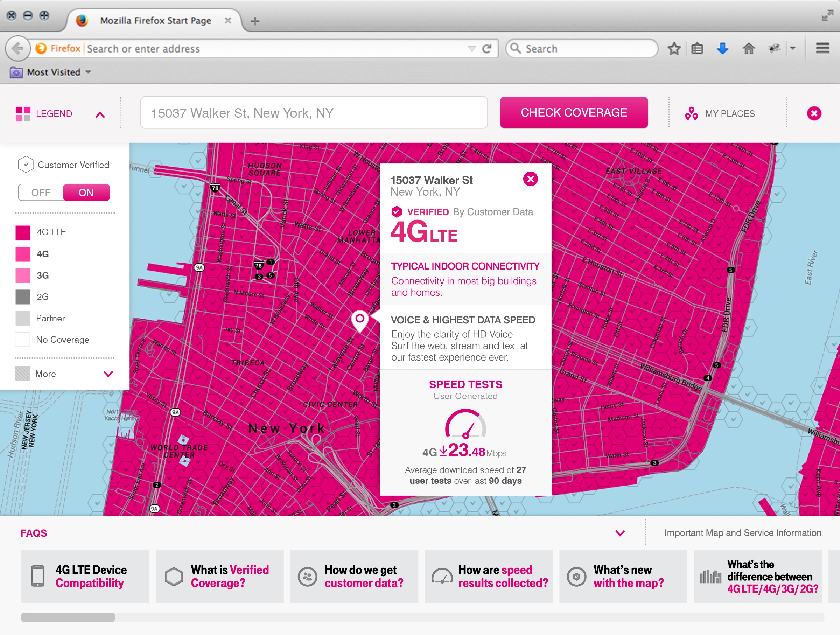Image resolution: width=840 pixels, height=635 pixels.
Task: Click the Customer Verified hexagon checkmark
Action: pyautogui.click(x=26, y=165)
